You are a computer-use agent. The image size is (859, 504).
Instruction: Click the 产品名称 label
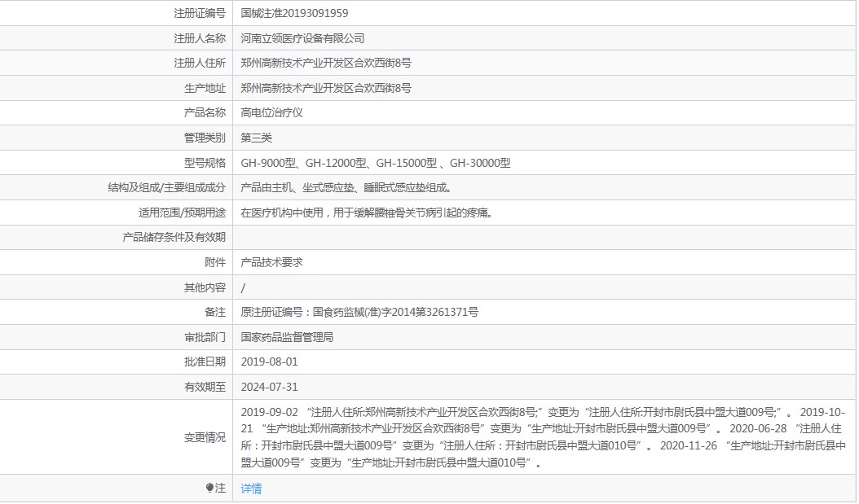pos(205,112)
